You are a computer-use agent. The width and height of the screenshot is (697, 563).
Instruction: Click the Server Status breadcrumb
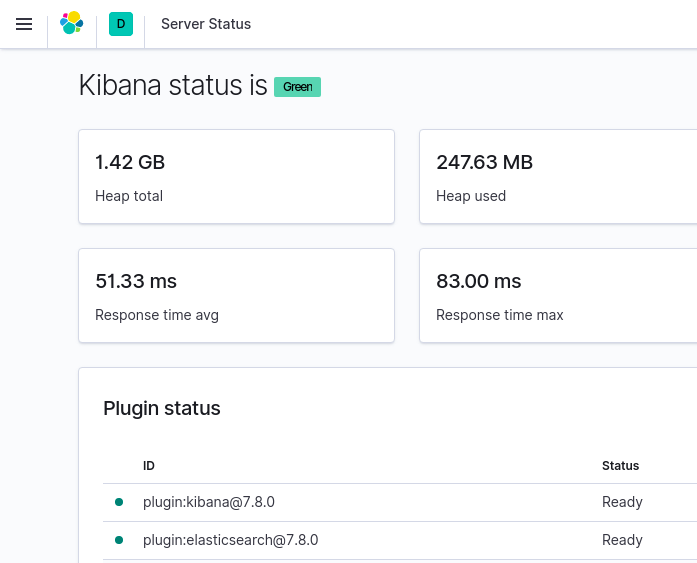pos(206,24)
